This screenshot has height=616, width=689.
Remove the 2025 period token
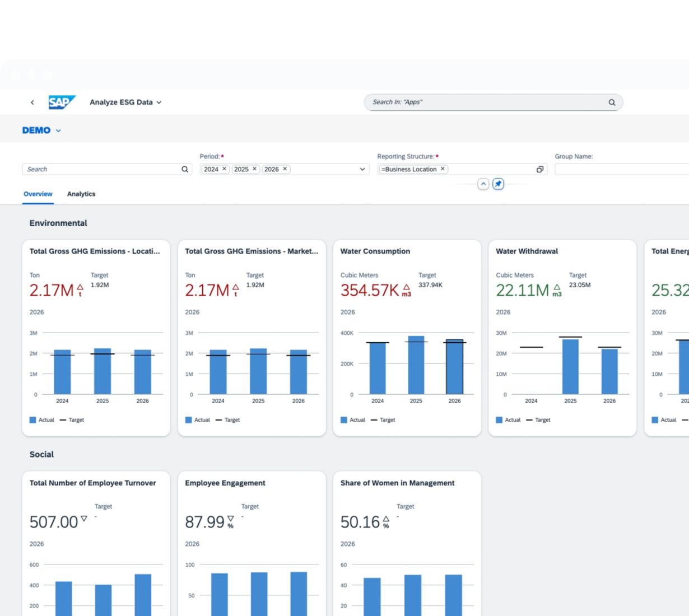click(x=254, y=169)
